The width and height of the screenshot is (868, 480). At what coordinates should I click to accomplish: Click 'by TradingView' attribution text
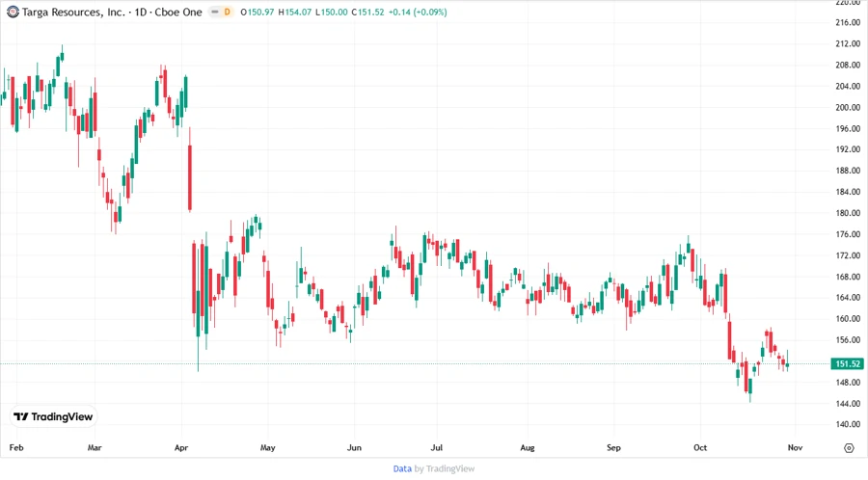445,469
